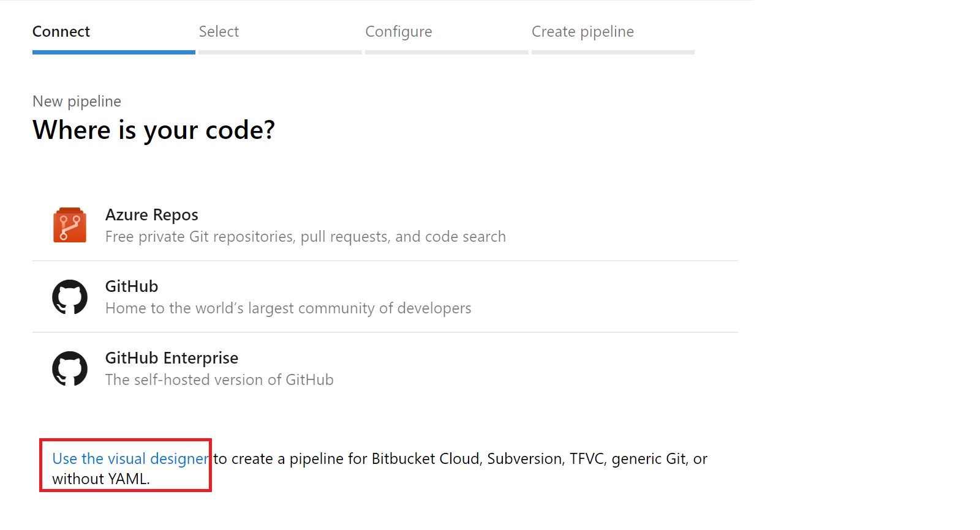This screenshot has height=530, width=980.
Task: Click the Azure Repos icon
Action: 69,225
